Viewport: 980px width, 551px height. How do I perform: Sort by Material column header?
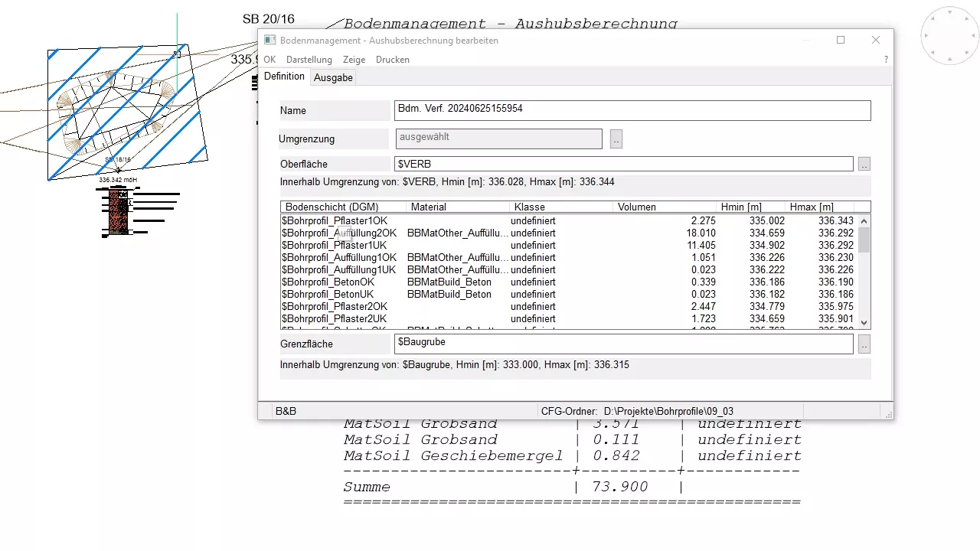click(458, 207)
